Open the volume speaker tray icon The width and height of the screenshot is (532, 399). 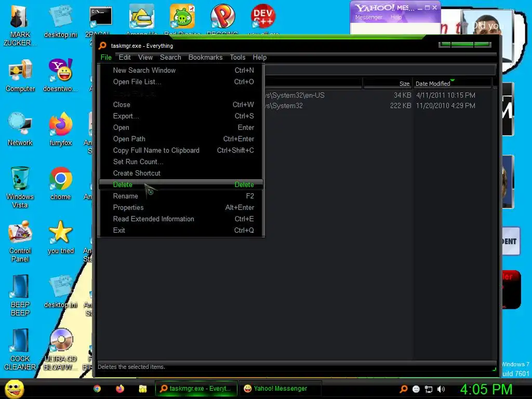pyautogui.click(x=441, y=389)
